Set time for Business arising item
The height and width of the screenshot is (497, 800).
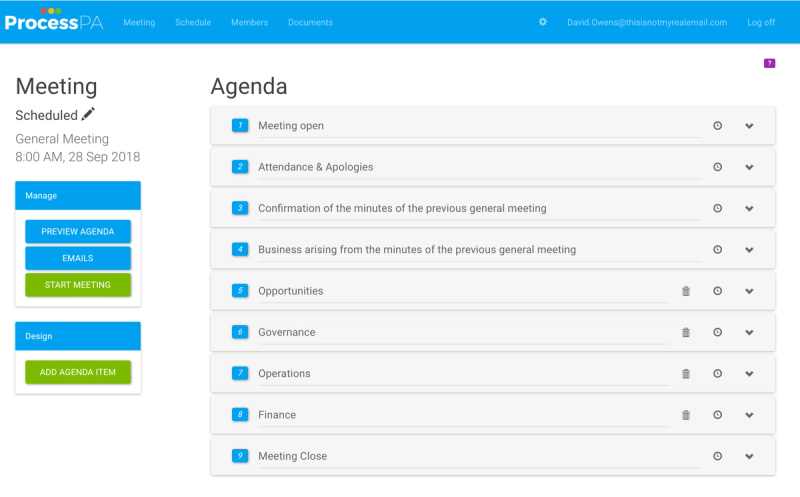pyautogui.click(x=717, y=250)
